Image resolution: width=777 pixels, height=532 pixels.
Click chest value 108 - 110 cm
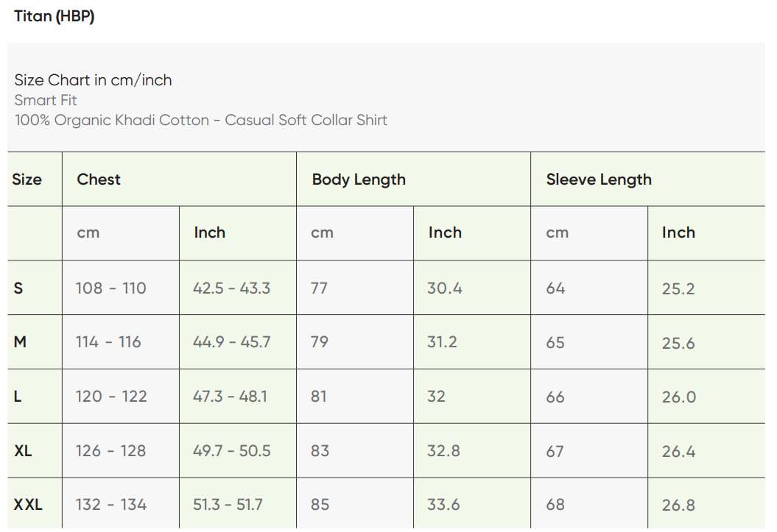111,288
